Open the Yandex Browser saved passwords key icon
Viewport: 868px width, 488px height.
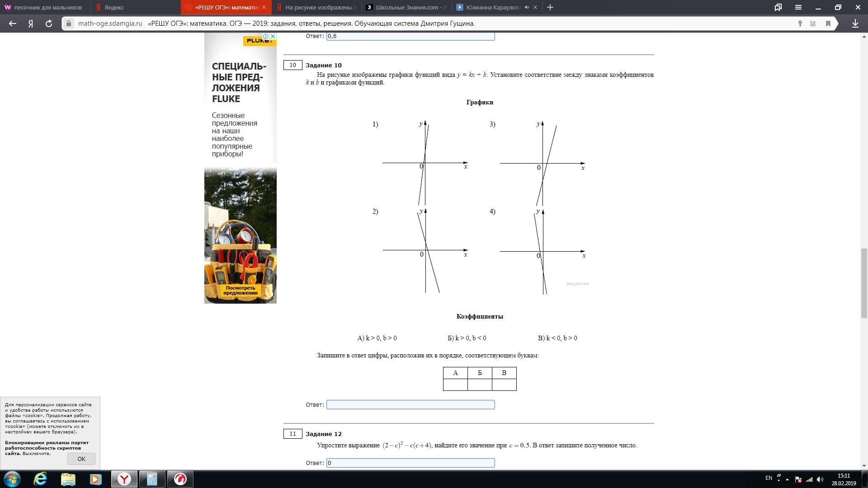tap(800, 23)
